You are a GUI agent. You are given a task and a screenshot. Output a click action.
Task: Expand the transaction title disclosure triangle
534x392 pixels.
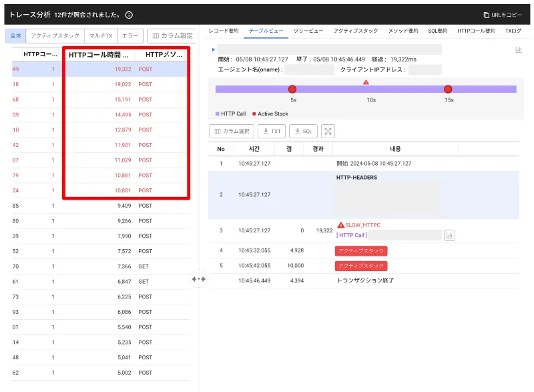click(213, 49)
